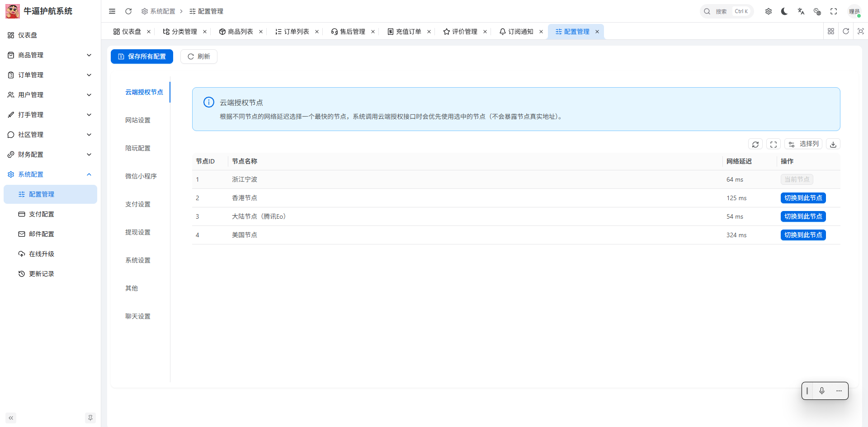Download the node table data
The height and width of the screenshot is (427, 868).
(833, 144)
